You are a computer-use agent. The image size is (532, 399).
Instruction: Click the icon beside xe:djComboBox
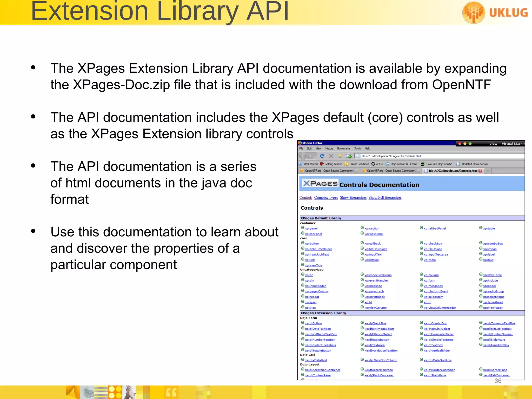(421, 323)
